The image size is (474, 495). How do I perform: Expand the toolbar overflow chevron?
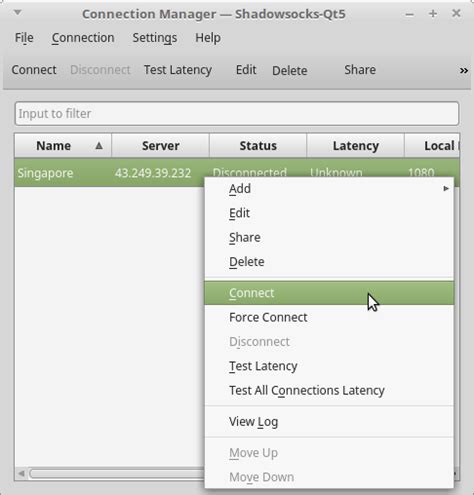(x=464, y=71)
